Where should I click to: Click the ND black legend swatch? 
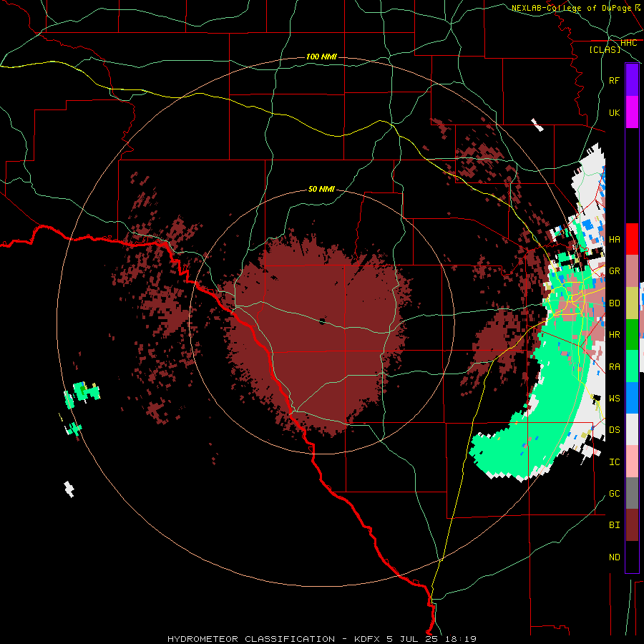(x=632, y=557)
